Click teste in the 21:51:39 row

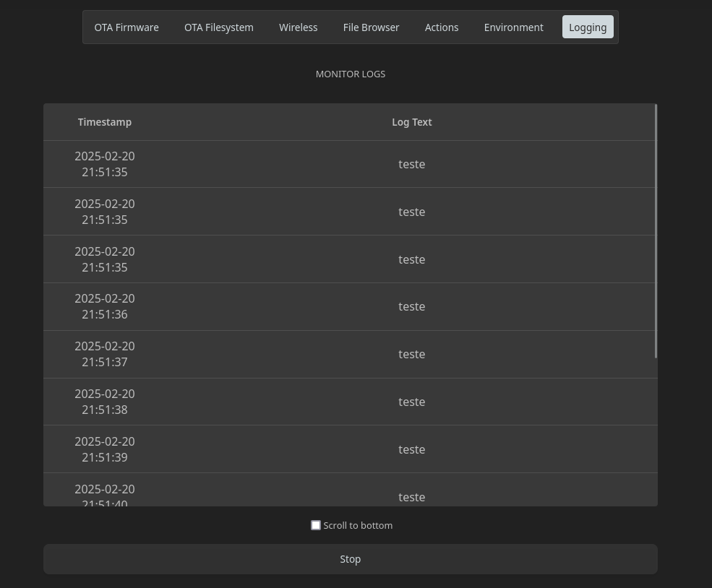pos(411,449)
